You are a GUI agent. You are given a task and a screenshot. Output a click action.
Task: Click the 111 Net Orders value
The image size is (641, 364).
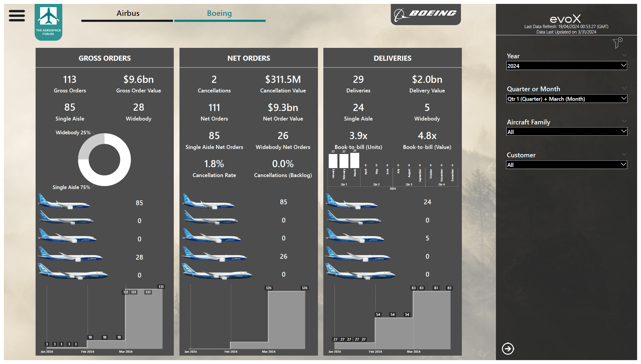point(214,108)
